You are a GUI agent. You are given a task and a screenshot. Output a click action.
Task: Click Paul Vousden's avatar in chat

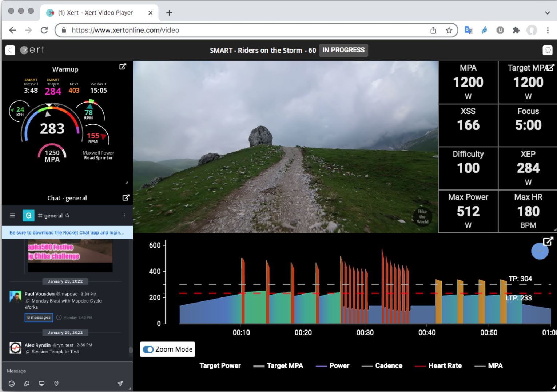tap(15, 297)
